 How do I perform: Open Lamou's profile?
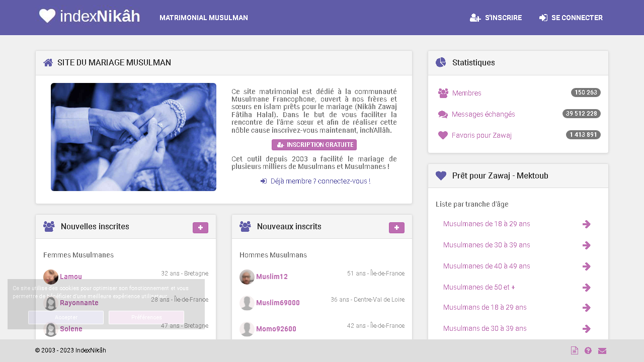(x=71, y=277)
